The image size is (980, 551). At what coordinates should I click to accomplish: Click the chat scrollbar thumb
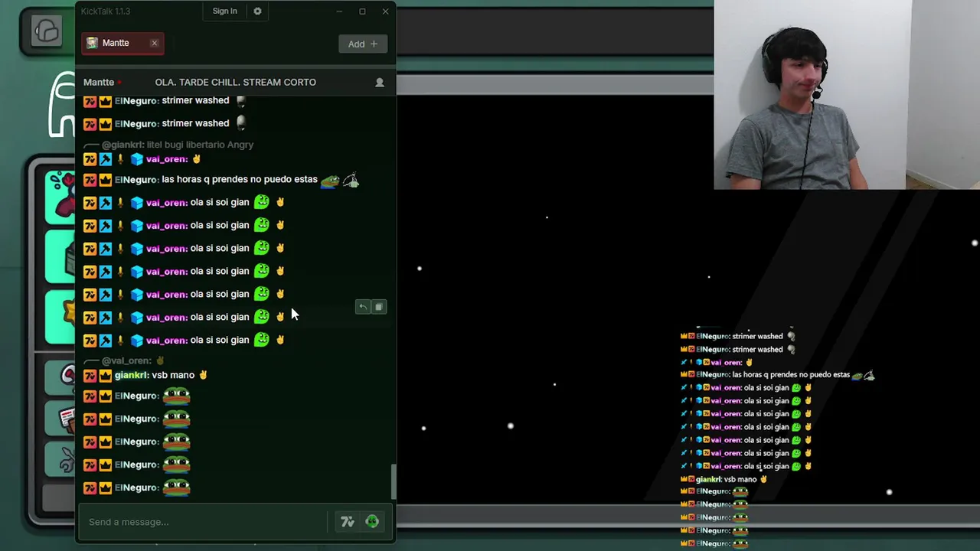point(394,481)
